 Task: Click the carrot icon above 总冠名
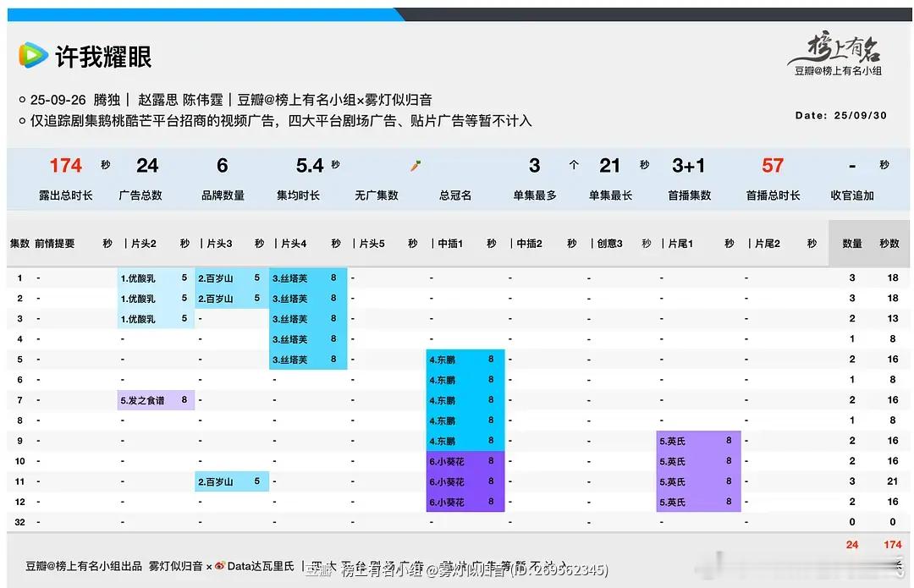(x=415, y=166)
